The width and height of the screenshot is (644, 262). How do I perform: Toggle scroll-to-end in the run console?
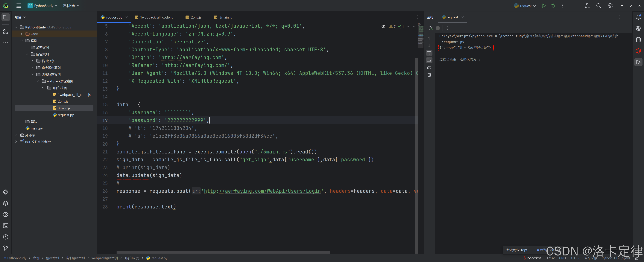click(x=429, y=60)
